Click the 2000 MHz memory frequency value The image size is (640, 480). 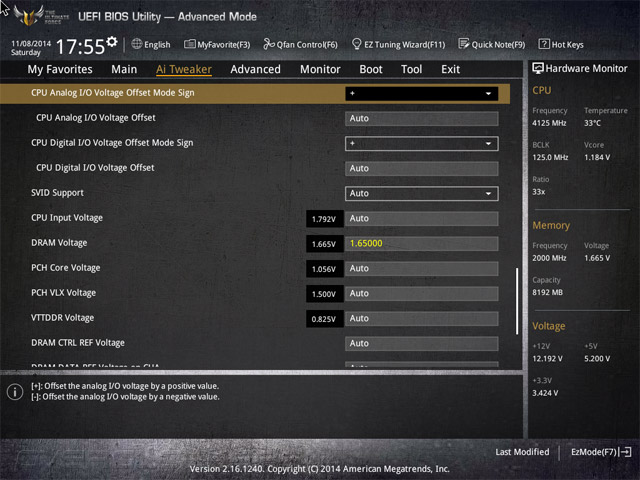(x=549, y=258)
